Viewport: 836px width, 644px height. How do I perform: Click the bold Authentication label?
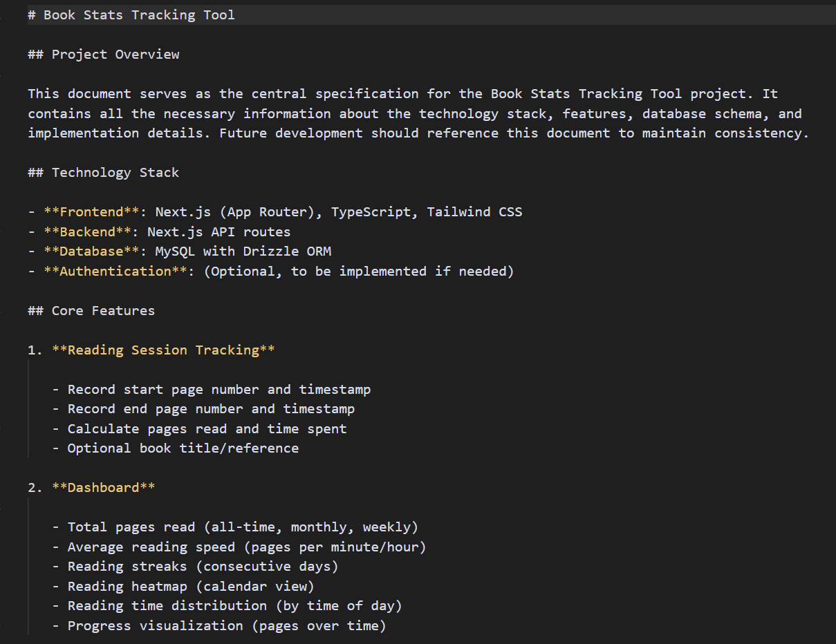[x=115, y=271]
